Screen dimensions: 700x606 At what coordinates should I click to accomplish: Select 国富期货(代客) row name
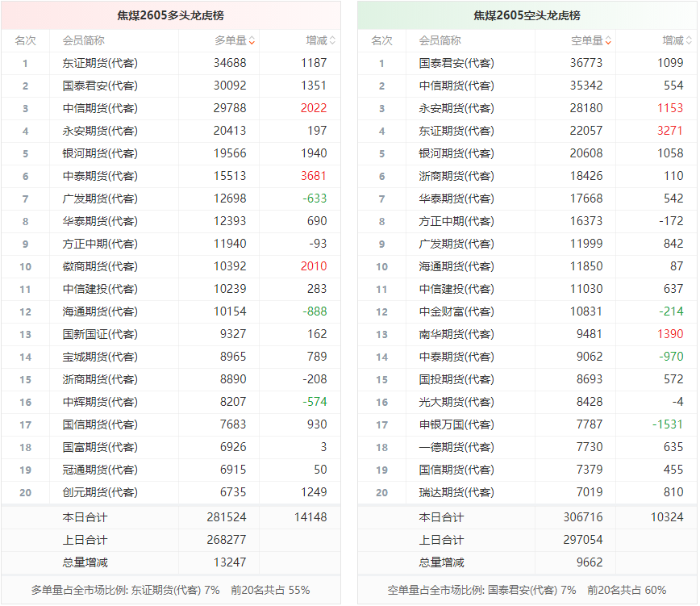100,447
